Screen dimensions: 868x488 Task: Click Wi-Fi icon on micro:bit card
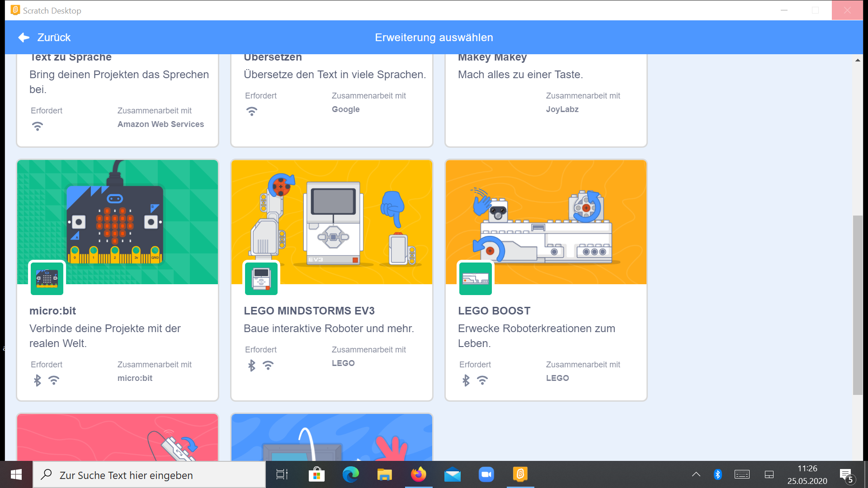[54, 380]
